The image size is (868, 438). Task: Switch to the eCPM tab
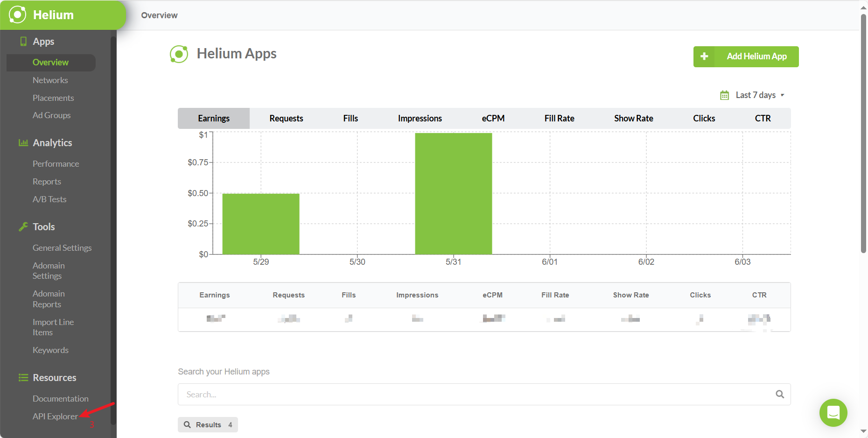pos(493,118)
